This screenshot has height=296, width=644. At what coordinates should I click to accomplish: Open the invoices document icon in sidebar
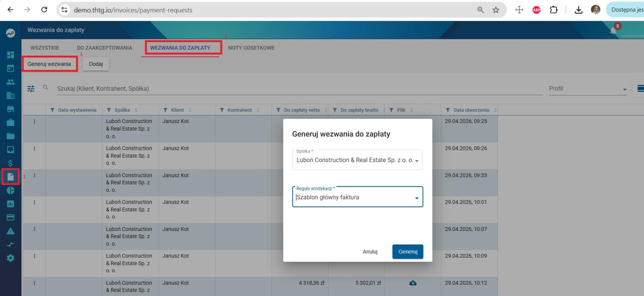(x=10, y=177)
